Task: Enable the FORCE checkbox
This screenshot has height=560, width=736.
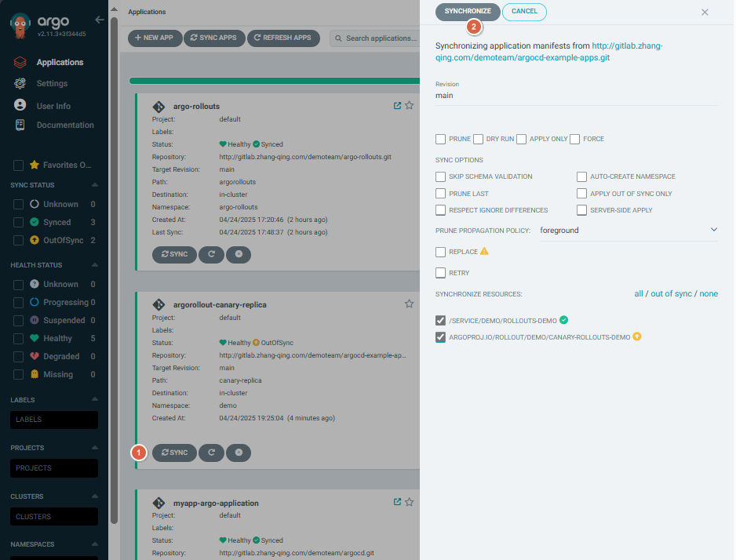Action: [574, 140]
